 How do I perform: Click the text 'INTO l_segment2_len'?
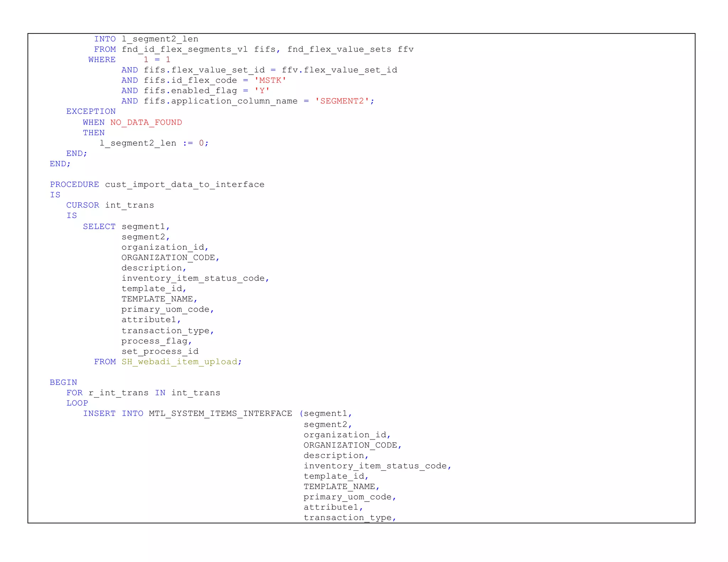[x=146, y=39]
